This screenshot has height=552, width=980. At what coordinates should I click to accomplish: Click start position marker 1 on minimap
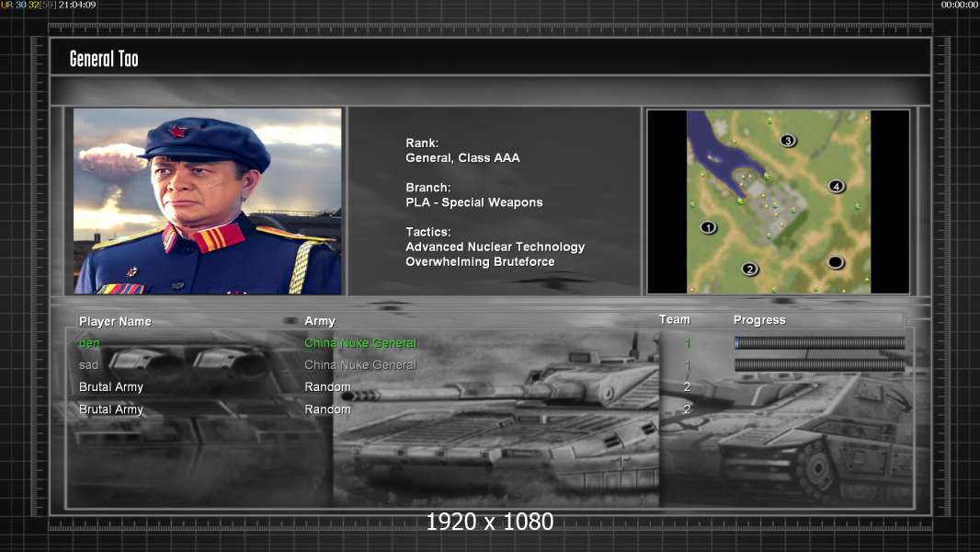coord(708,227)
